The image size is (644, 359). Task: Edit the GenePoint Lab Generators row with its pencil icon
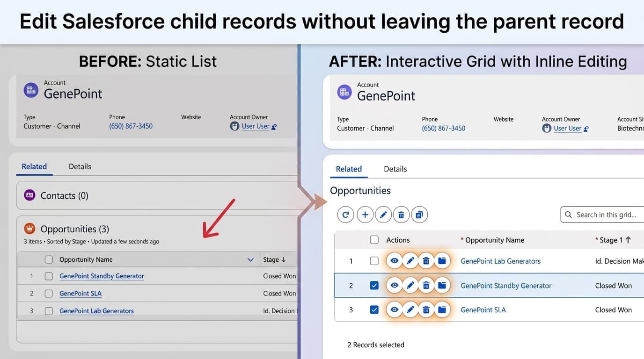pyautogui.click(x=410, y=261)
